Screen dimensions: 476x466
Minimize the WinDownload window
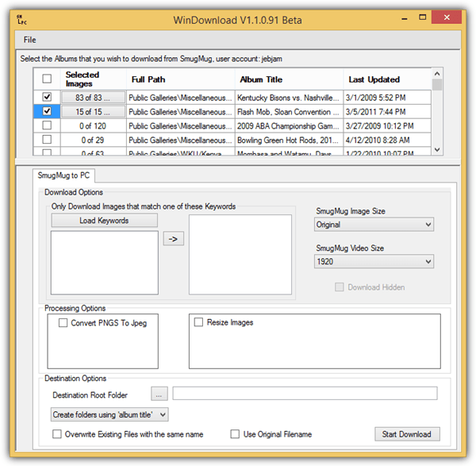coord(405,18)
